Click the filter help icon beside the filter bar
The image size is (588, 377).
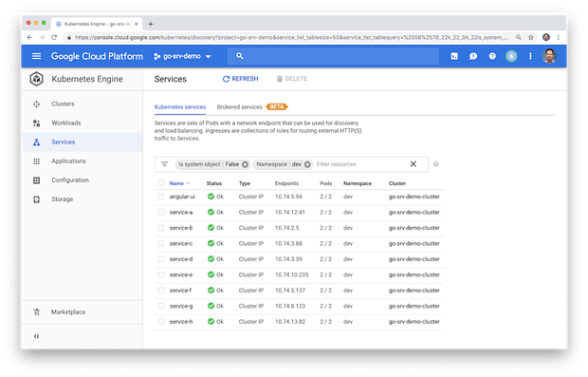coord(436,164)
